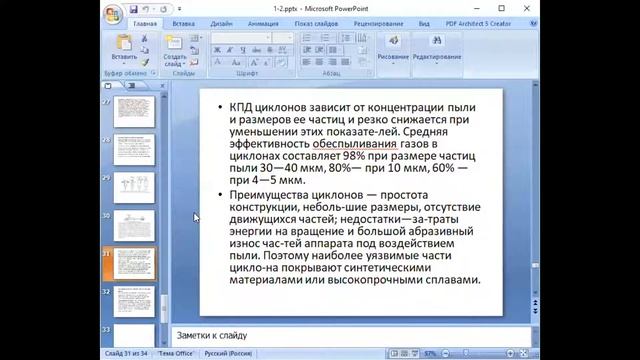The width and height of the screenshot is (640, 360).
Task: Open the slide layout dropdown
Action: (x=196, y=38)
